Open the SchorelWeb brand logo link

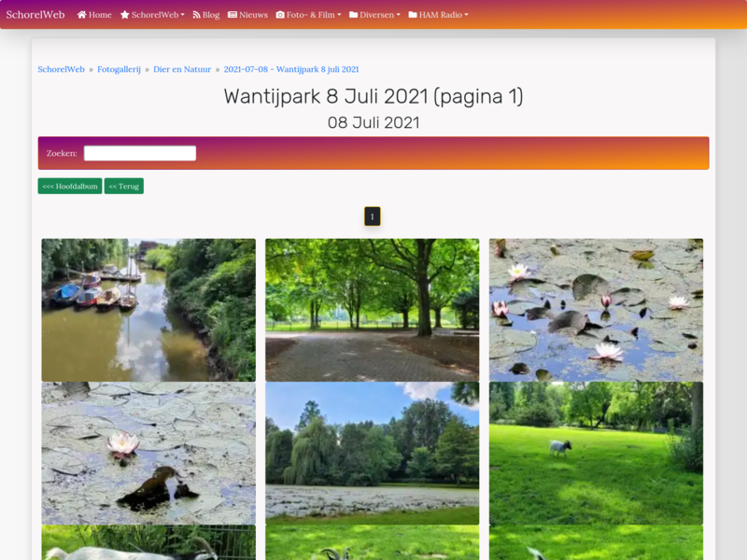tap(35, 14)
